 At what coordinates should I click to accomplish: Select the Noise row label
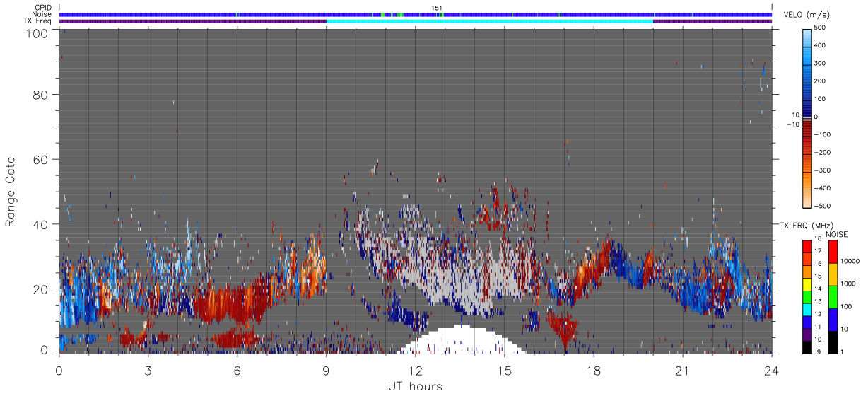[x=42, y=14]
